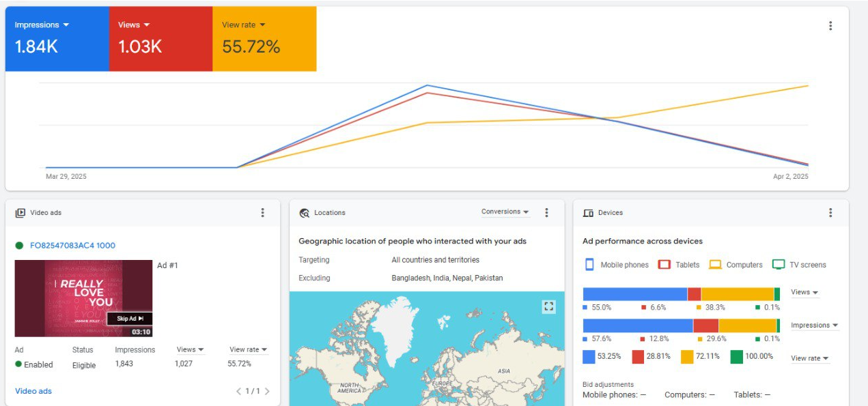Click the Locations card header icon
Viewport: 868px width, 406px height.
pyautogui.click(x=305, y=213)
